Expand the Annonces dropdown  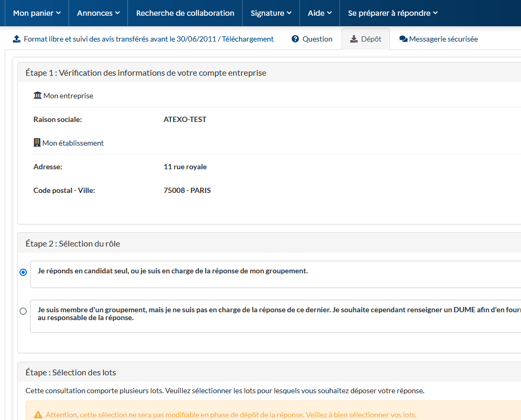[98, 13]
